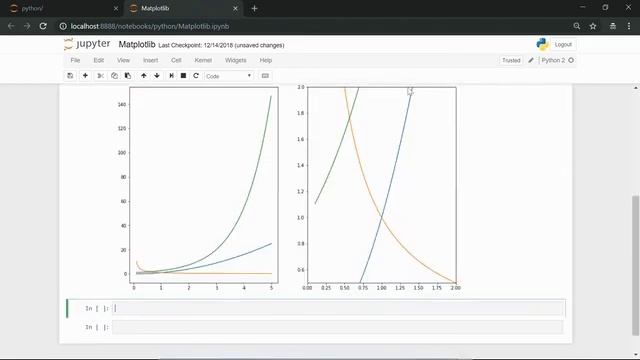Click the browser address bar URL
Screen dimensions: 640x360
click(150, 26)
